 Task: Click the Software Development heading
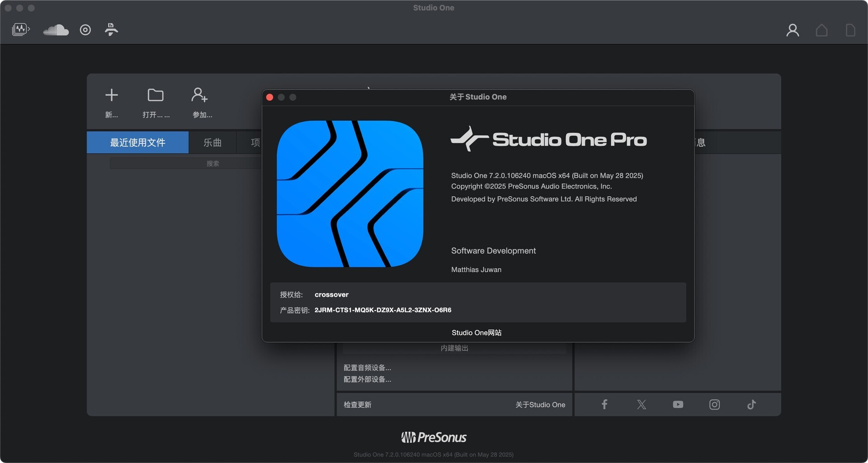tap(493, 250)
